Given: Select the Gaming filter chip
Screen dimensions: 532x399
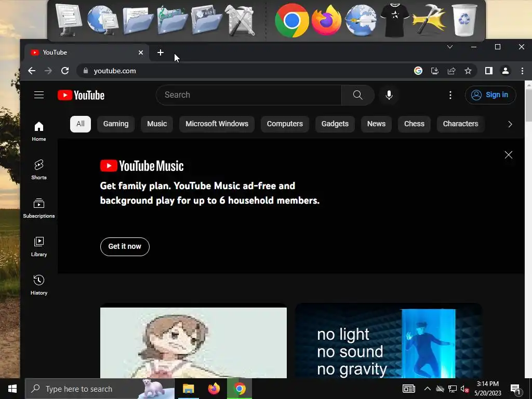Looking at the screenshot, I should [x=116, y=124].
